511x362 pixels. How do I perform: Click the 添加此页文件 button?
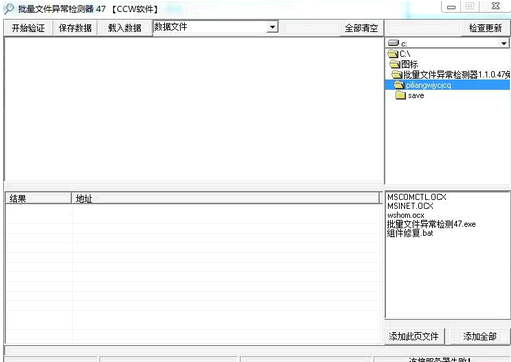tap(413, 336)
